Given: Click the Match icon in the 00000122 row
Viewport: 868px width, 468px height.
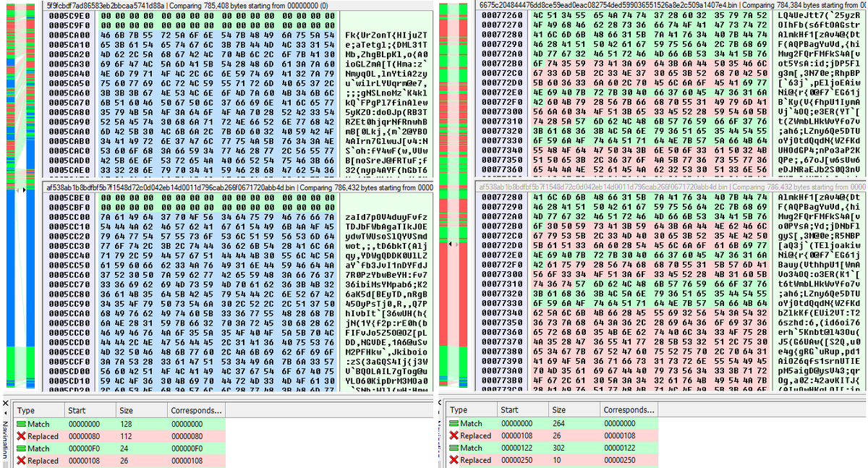Looking at the screenshot, I should coord(454,448).
